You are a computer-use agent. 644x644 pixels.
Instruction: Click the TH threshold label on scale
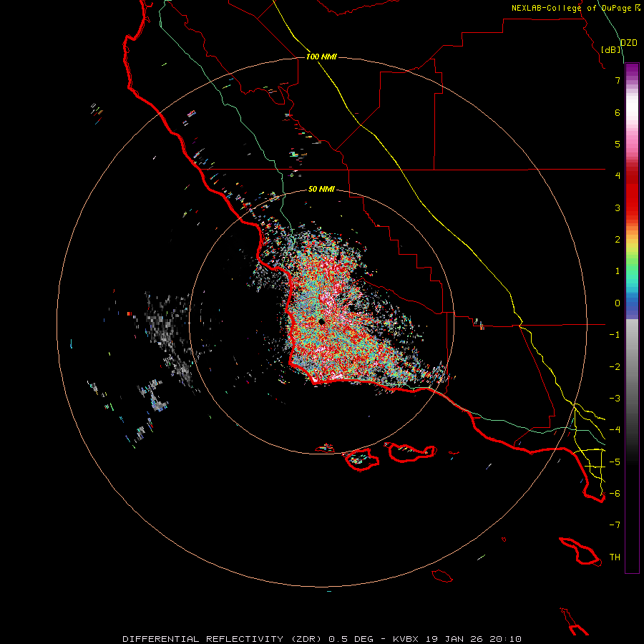[615, 557]
